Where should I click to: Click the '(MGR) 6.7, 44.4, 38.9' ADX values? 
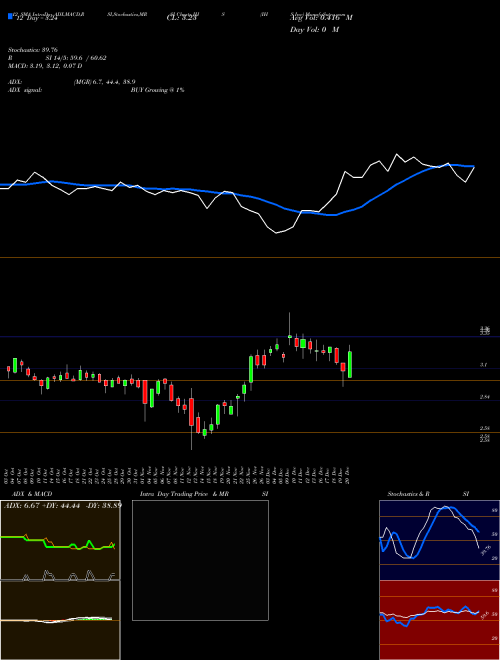104,82
